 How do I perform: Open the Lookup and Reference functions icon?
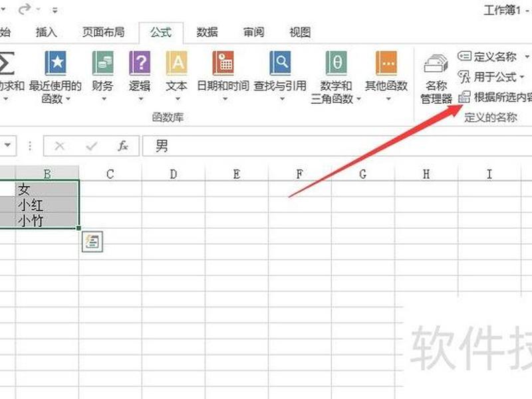(x=280, y=63)
